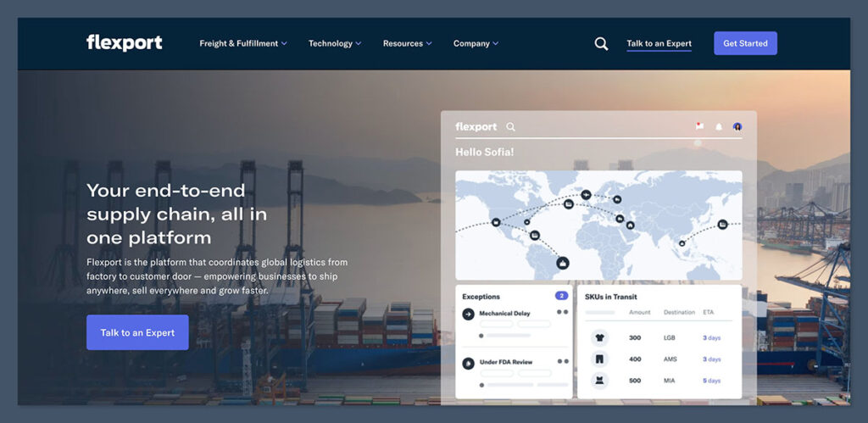Click the arrow icon beside Mechanical Delay
This screenshot has height=423, width=868.
click(468, 314)
